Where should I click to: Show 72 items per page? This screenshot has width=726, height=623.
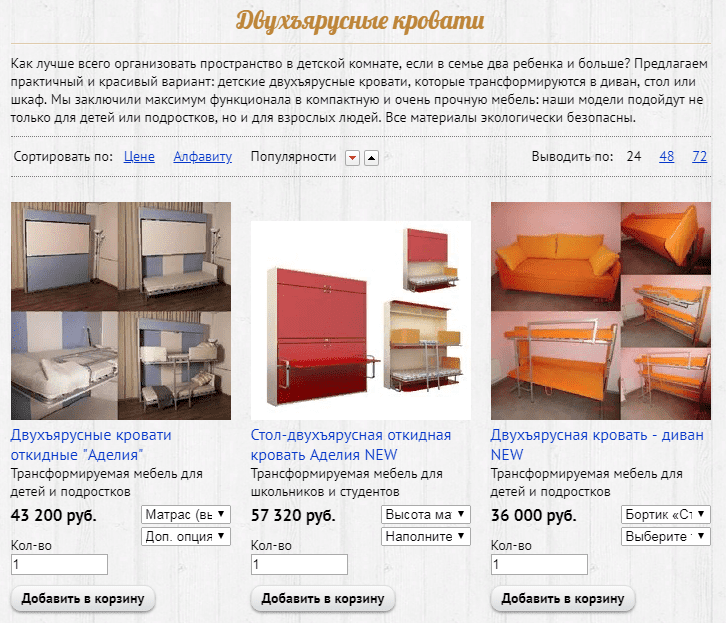coord(700,156)
